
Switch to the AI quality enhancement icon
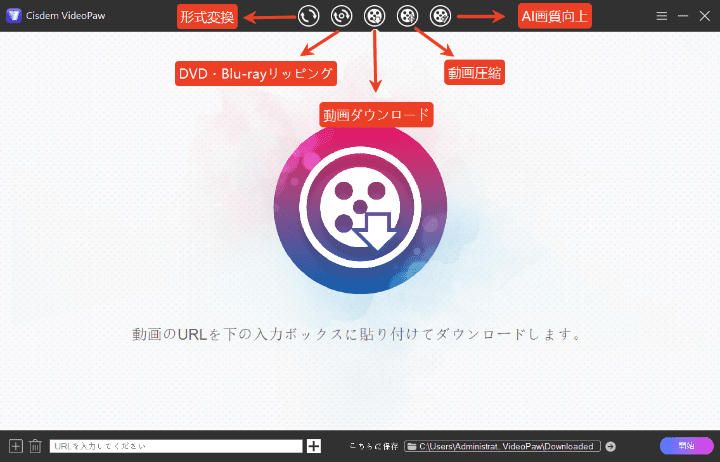(x=440, y=16)
